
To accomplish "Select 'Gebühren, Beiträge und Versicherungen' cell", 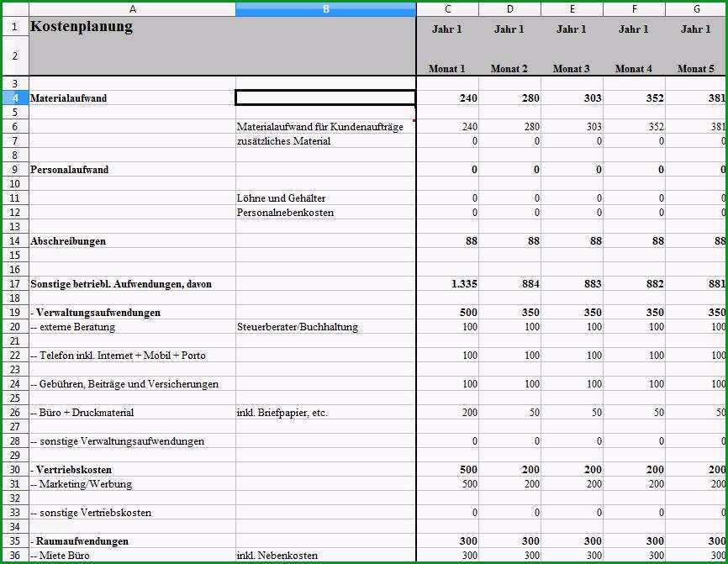I will tap(132, 384).
